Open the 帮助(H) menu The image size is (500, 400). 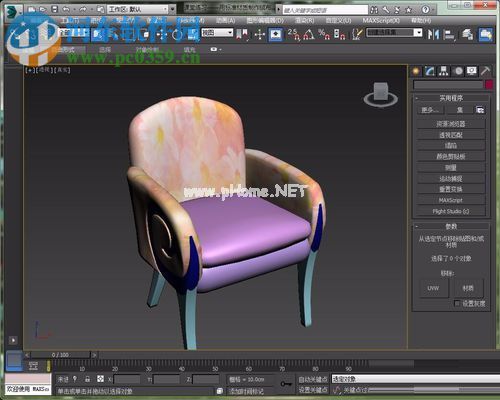[x=421, y=21]
